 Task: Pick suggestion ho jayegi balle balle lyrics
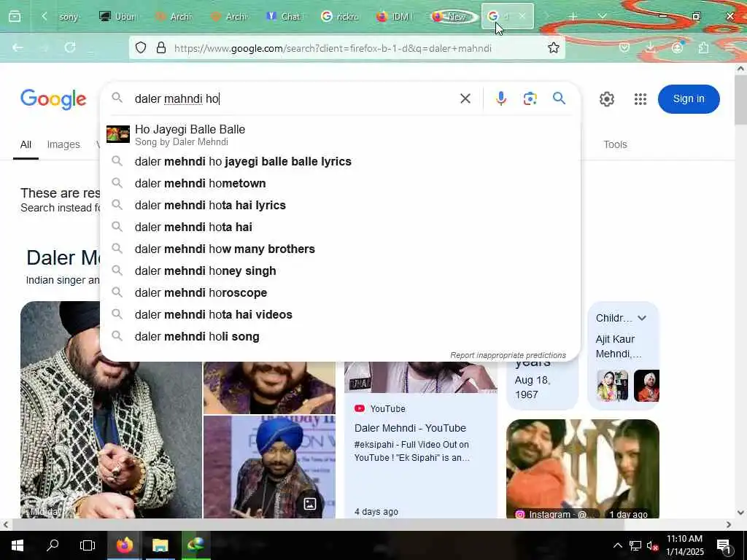coord(340,161)
